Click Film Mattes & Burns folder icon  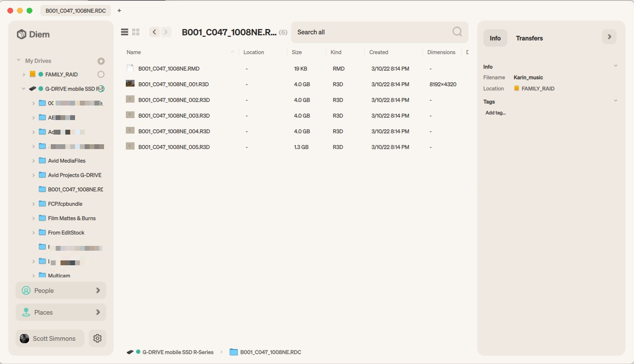42,218
